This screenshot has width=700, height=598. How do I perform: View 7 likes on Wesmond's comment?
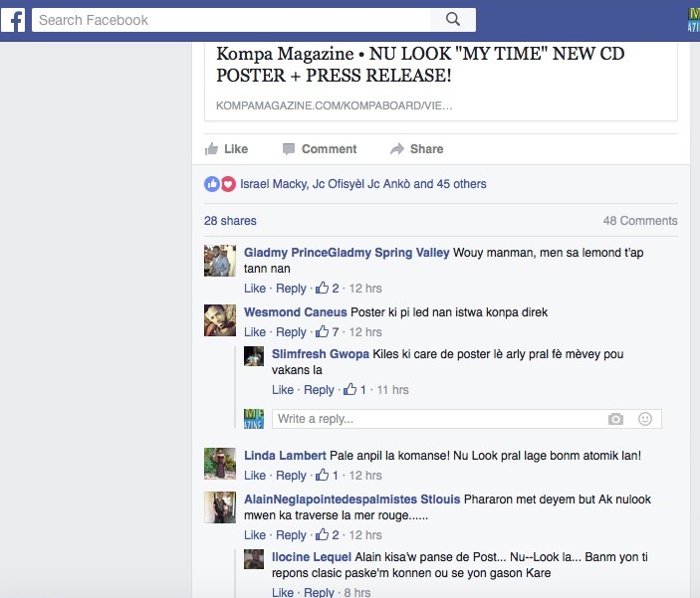tap(328, 332)
